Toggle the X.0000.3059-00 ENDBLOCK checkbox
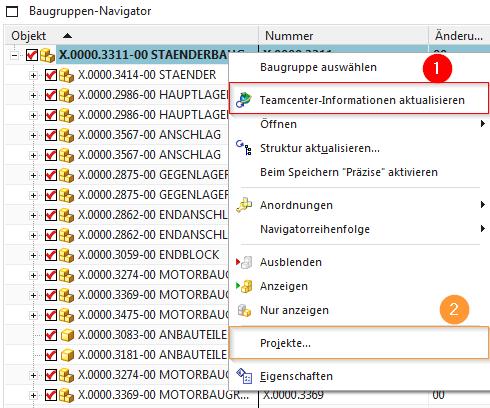 point(51,255)
